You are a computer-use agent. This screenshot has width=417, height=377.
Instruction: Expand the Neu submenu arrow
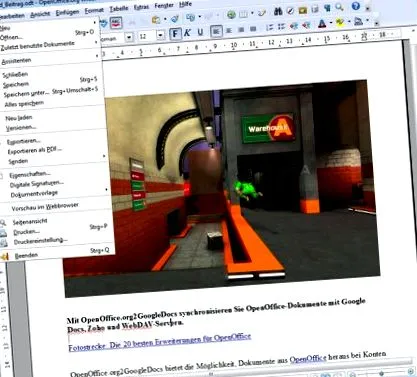[95, 22]
